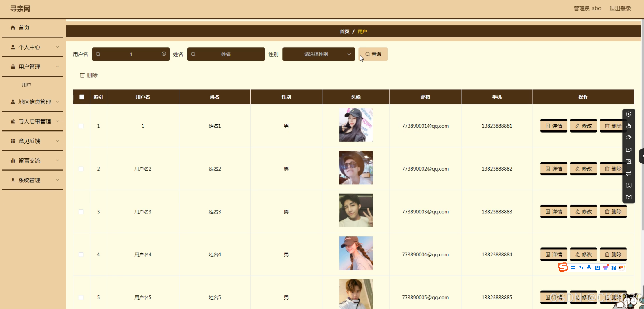Click the camera screenshot icon in right toolbar
Viewport: 644px width, 309px height.
[628, 197]
